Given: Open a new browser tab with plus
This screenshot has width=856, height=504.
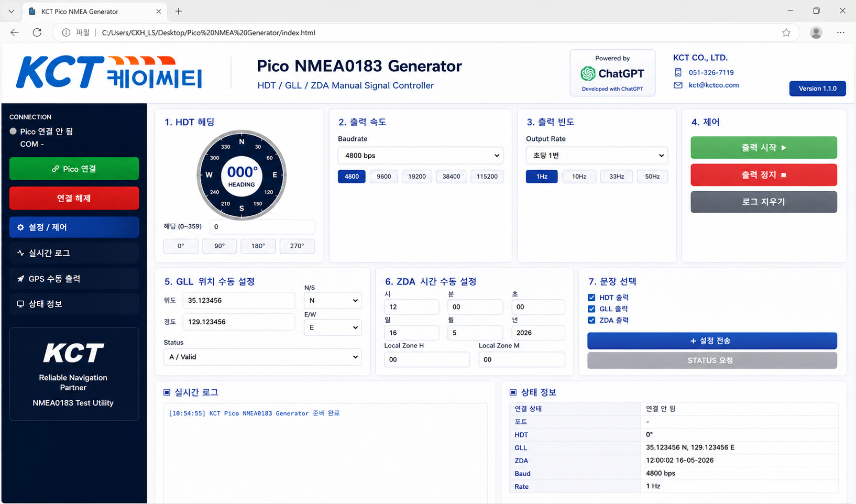Looking at the screenshot, I should [179, 11].
